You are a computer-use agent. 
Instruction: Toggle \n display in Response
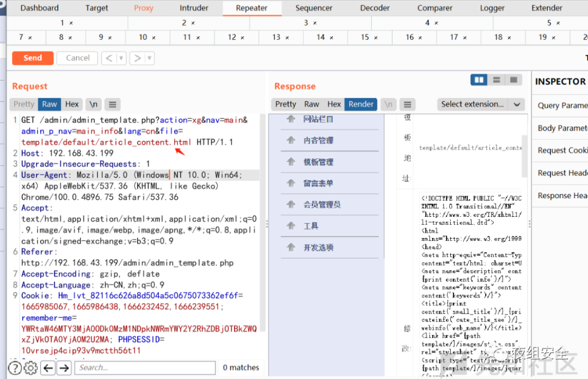tap(389, 105)
